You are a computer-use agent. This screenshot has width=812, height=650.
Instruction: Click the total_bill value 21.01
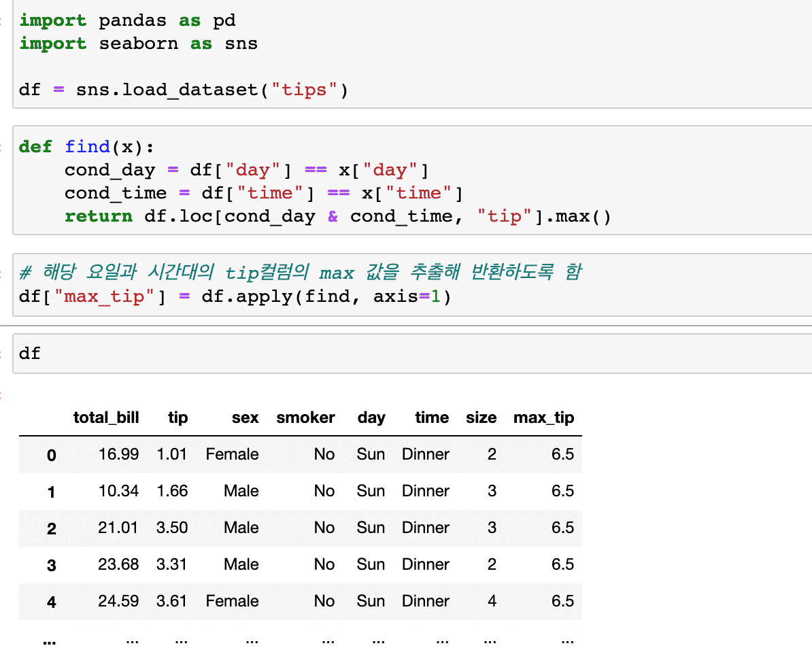(x=118, y=528)
